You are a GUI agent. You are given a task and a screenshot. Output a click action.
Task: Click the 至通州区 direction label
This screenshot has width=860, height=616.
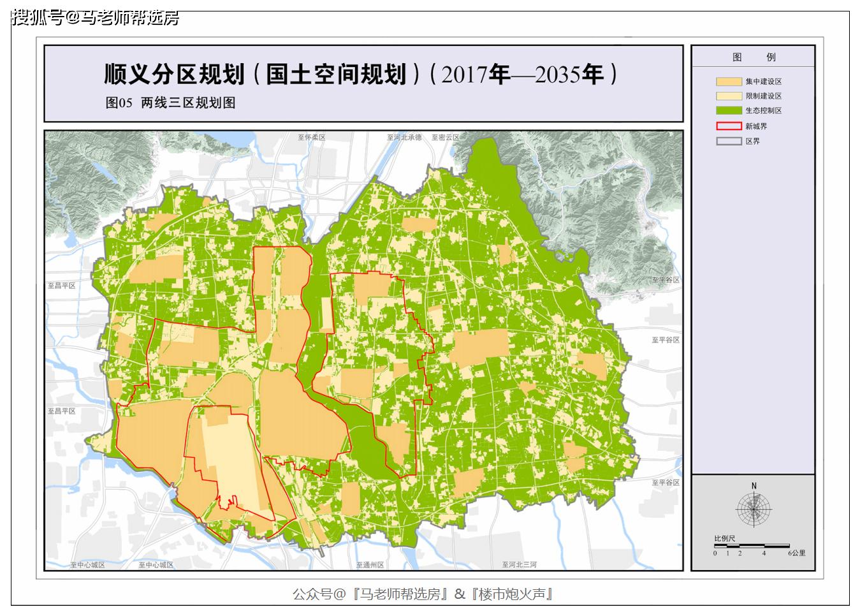[370, 565]
